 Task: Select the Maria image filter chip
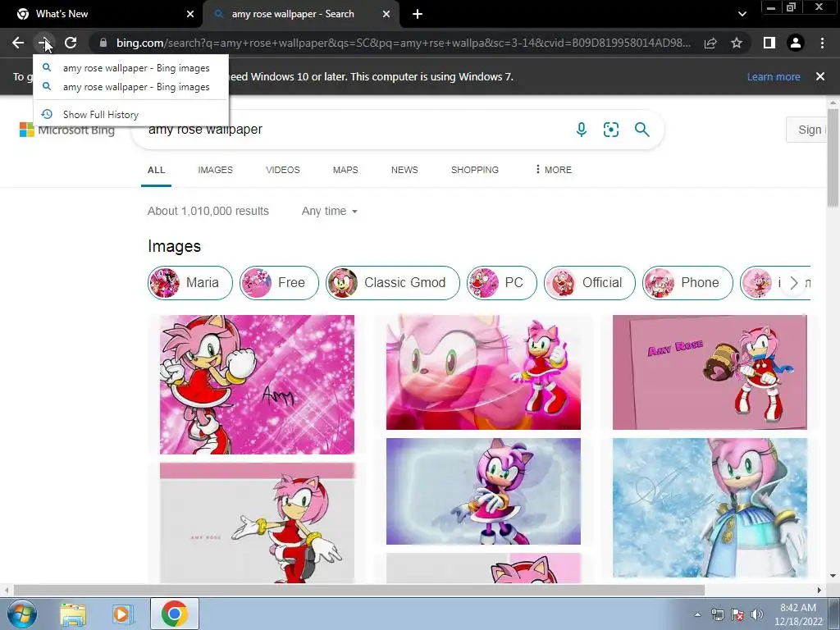click(x=190, y=283)
